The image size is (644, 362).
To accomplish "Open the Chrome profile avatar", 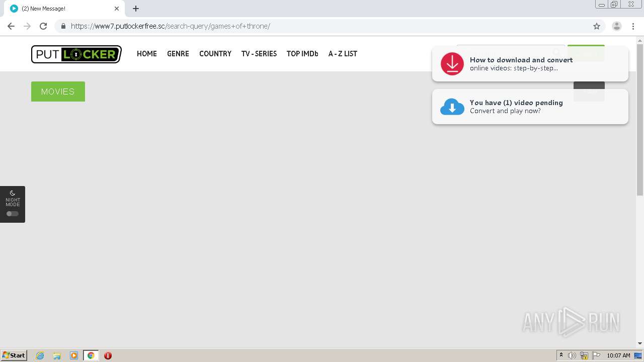I will click(617, 26).
